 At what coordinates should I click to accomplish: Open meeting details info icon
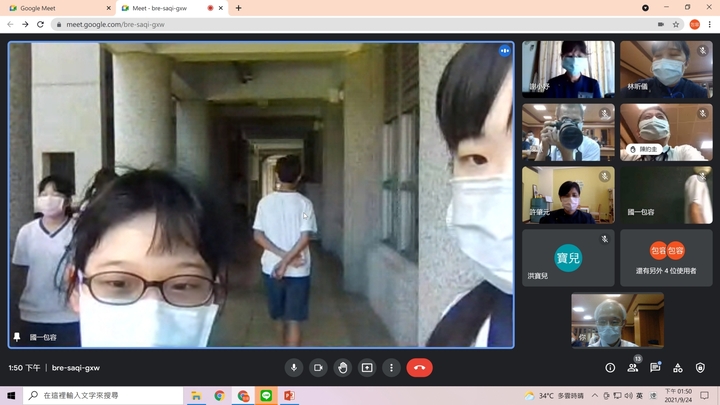(x=610, y=367)
